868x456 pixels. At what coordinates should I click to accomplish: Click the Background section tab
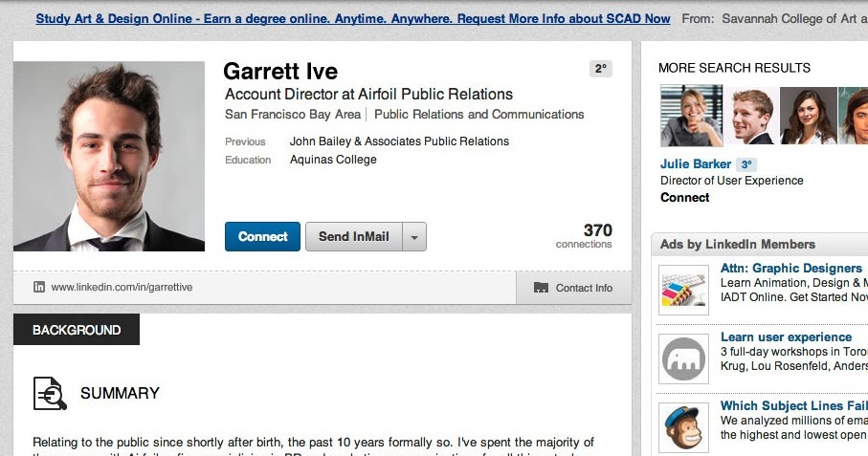77,330
